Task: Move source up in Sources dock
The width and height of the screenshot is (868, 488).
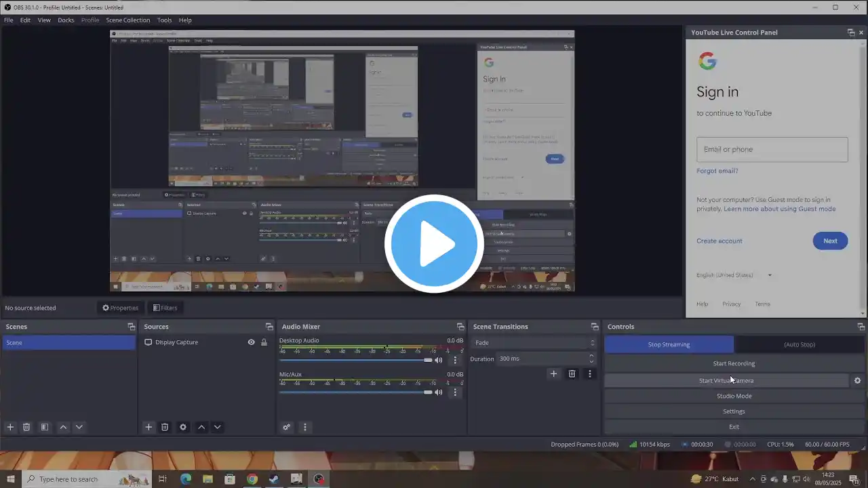Action: [x=201, y=427]
